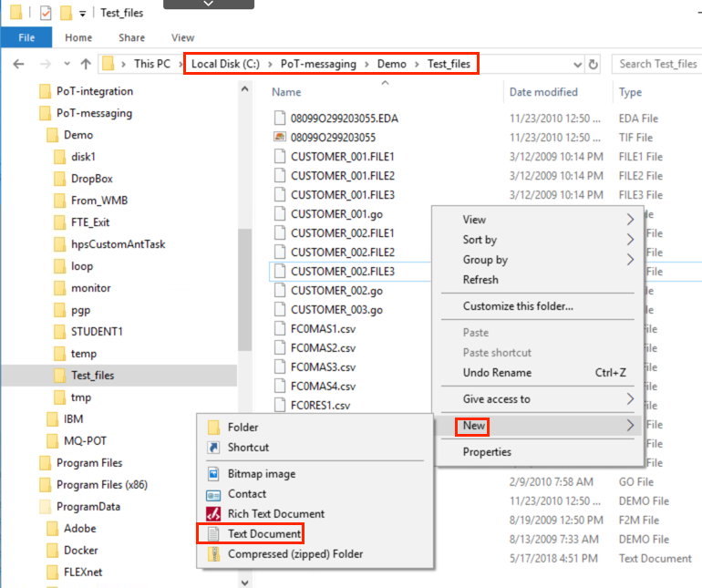Click PoT-messaging in address path
The height and width of the screenshot is (588, 702).
click(318, 64)
